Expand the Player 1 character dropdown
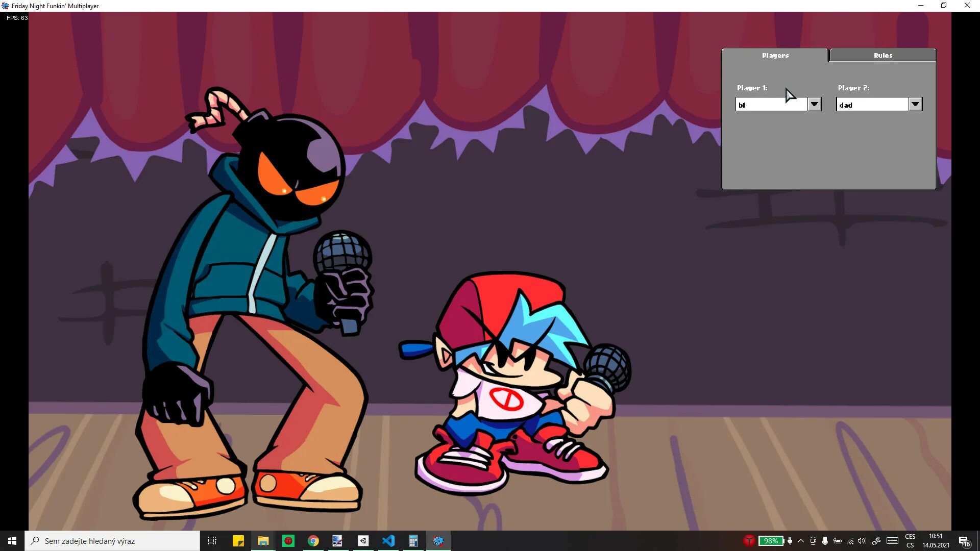980x551 pixels. tap(814, 104)
